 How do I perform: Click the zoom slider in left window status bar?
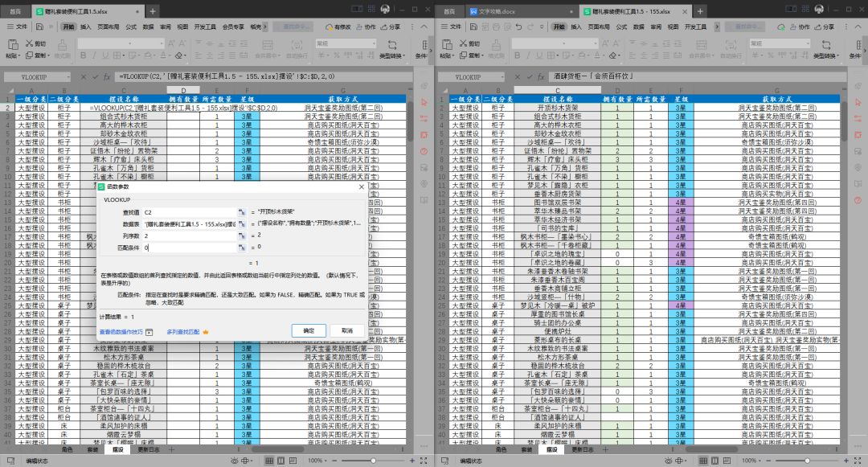[x=373, y=461]
